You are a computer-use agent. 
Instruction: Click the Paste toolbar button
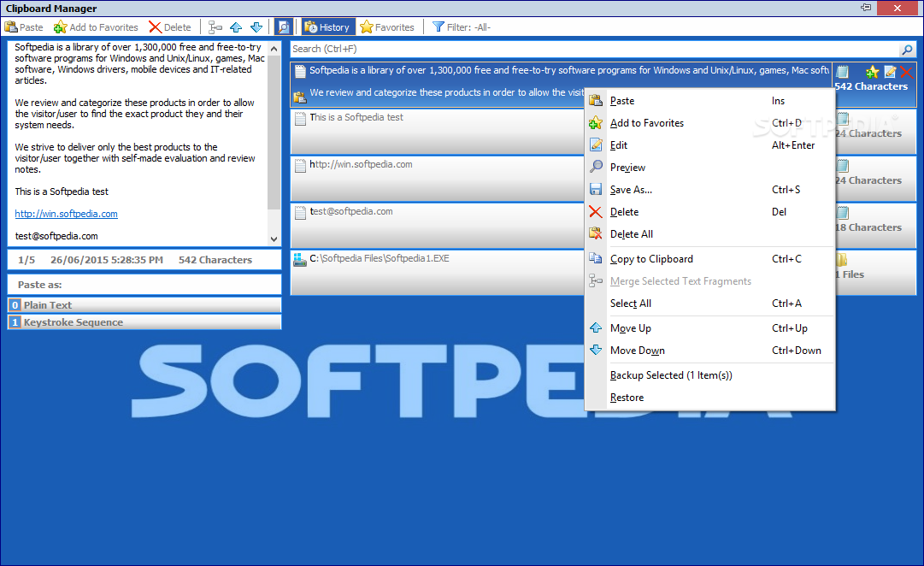(x=24, y=27)
